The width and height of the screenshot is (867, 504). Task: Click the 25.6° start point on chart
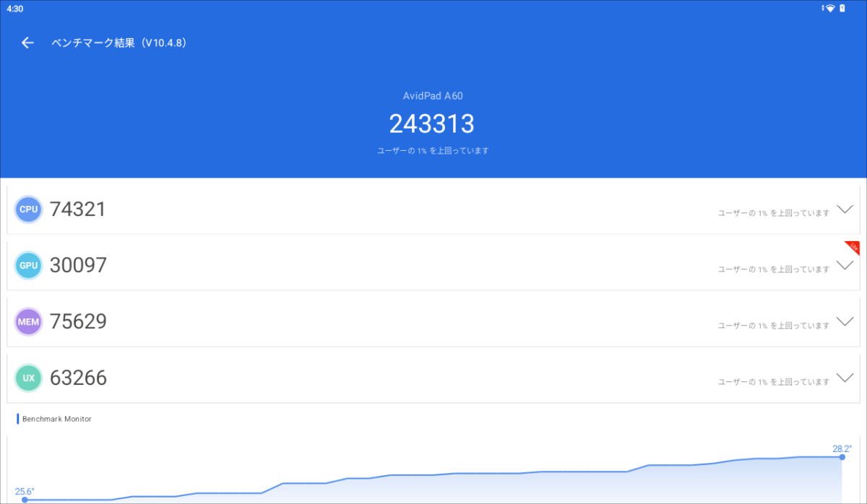coord(25,500)
